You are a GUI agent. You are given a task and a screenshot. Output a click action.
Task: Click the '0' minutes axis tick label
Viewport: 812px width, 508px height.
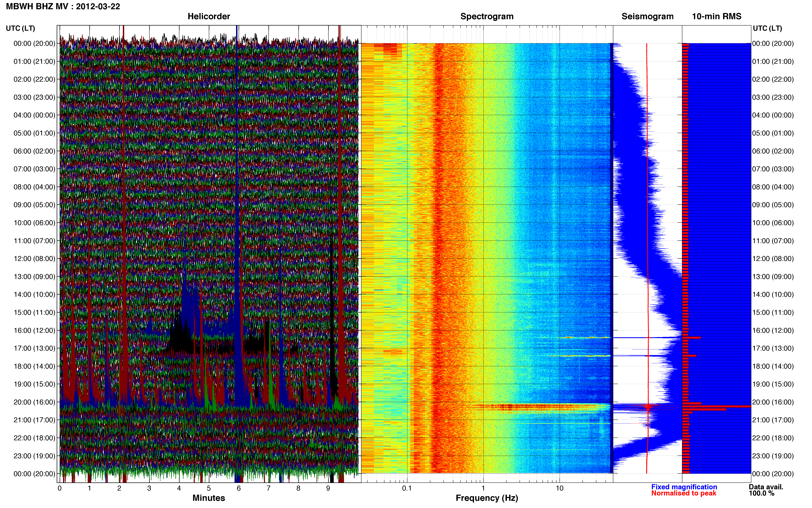coord(60,488)
